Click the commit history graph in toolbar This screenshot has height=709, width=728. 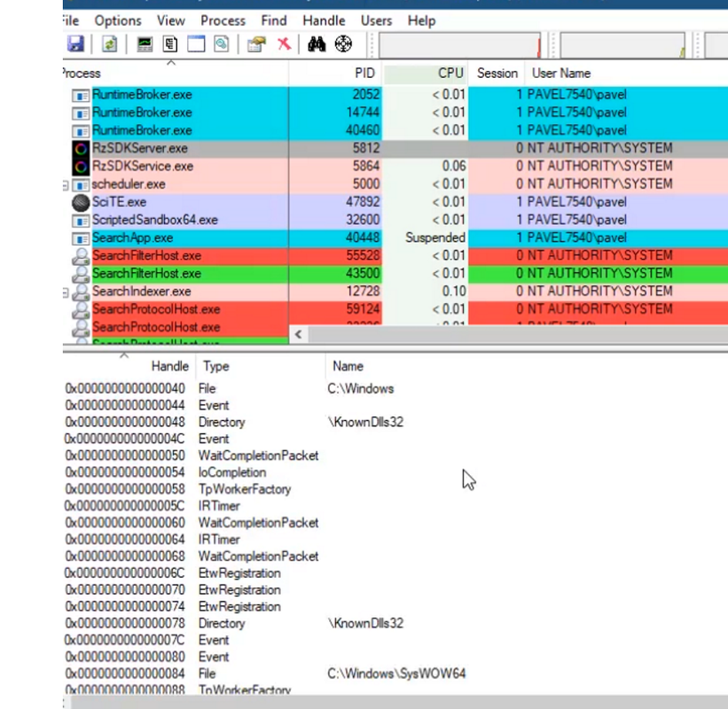623,45
